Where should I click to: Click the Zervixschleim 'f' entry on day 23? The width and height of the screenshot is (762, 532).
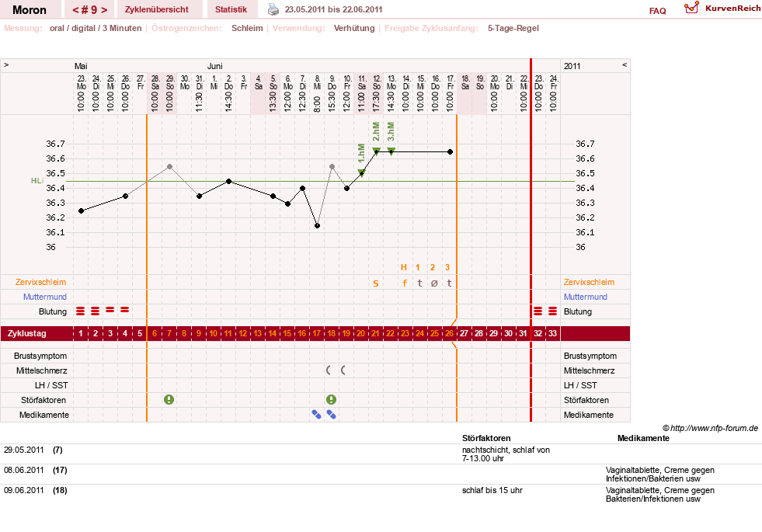[x=405, y=283]
